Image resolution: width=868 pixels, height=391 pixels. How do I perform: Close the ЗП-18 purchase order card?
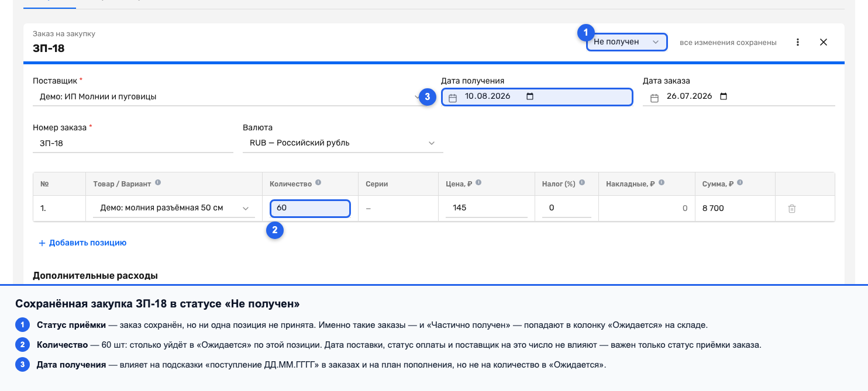(x=824, y=42)
